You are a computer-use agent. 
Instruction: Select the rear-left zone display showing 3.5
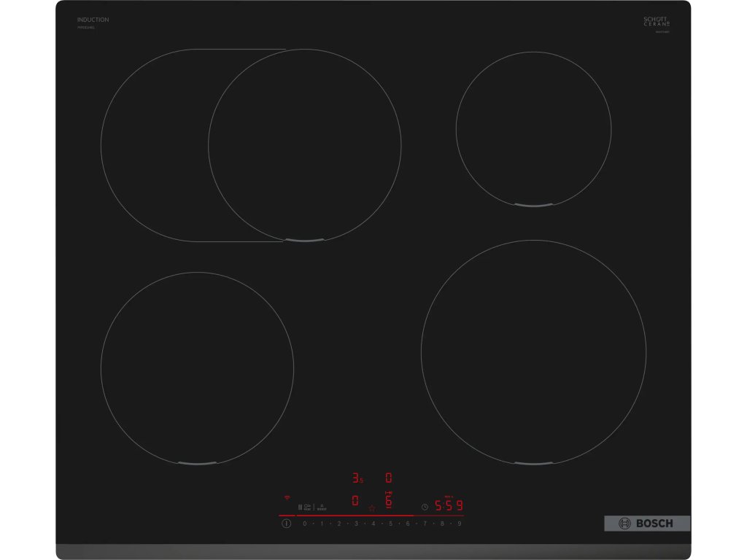[357, 479]
